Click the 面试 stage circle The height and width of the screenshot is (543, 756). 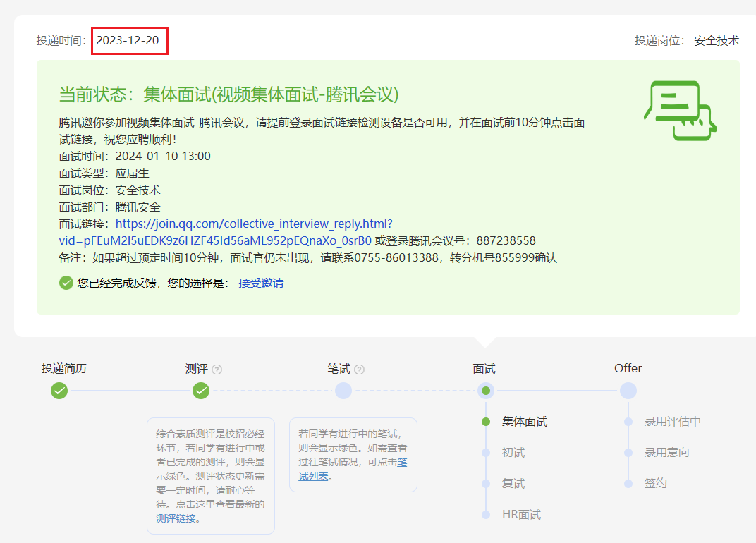(486, 391)
